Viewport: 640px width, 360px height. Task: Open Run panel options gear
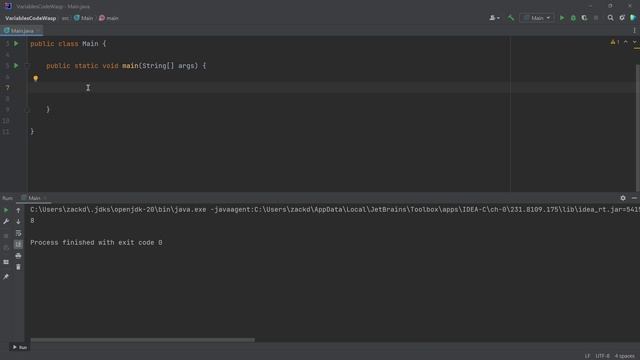tap(623, 198)
